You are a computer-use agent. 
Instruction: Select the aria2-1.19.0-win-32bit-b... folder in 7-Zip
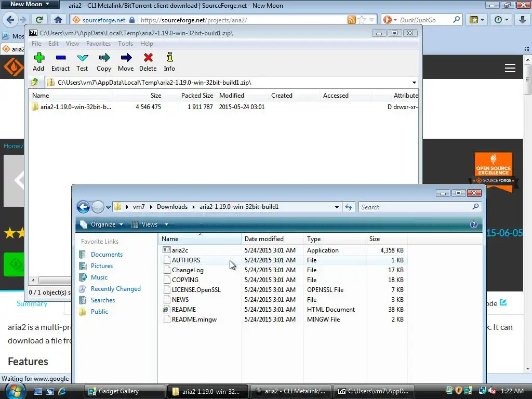click(76, 107)
